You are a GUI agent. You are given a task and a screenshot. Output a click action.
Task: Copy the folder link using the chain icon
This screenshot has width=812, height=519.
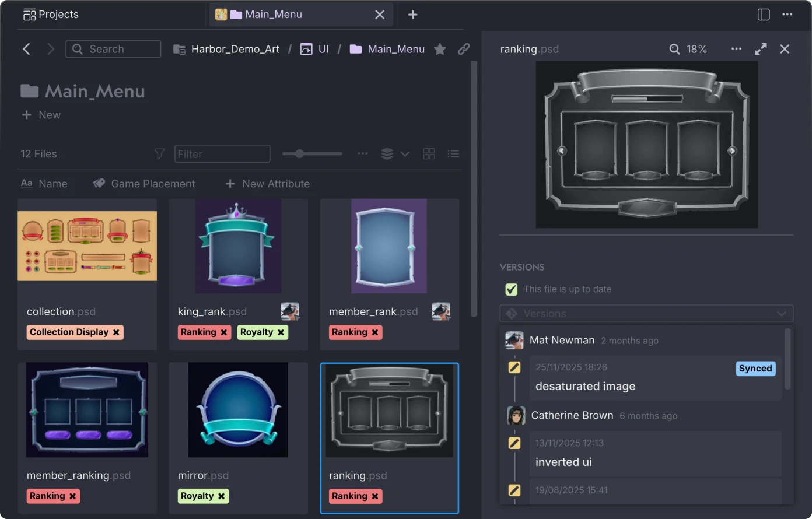tap(464, 49)
